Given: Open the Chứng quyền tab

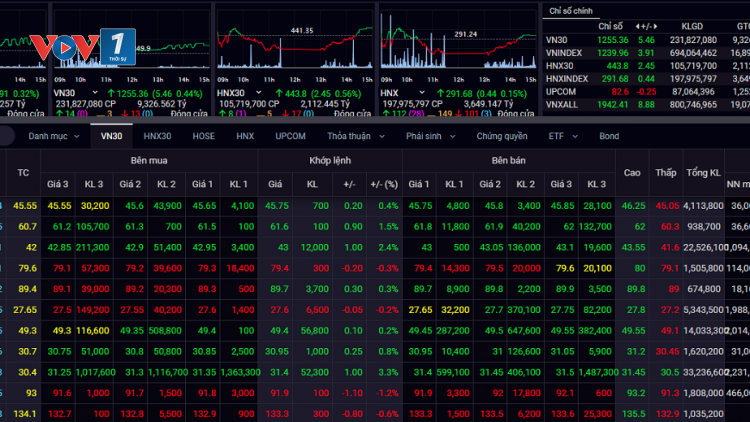Looking at the screenshot, I should [502, 136].
